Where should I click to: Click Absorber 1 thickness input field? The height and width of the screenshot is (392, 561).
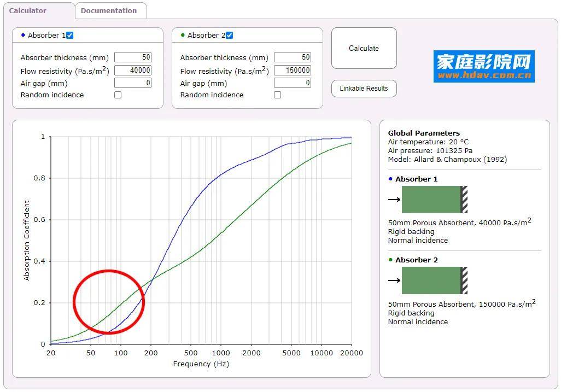pos(133,57)
